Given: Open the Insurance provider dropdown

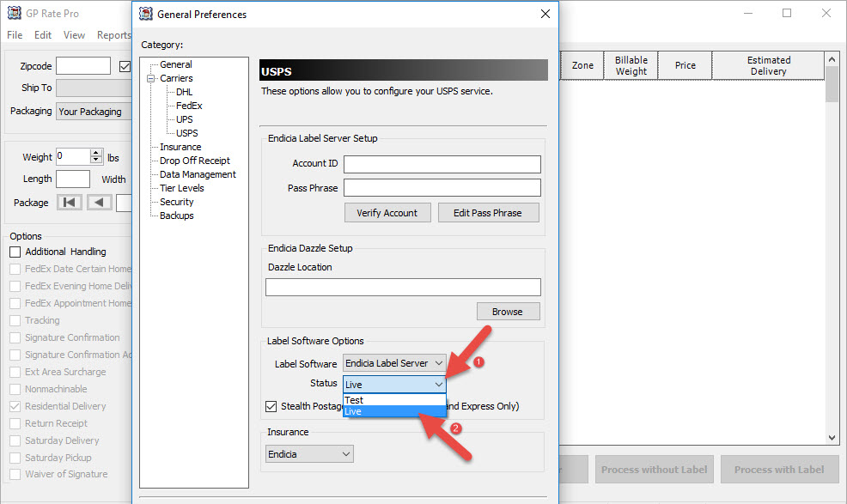Looking at the screenshot, I should pyautogui.click(x=309, y=454).
